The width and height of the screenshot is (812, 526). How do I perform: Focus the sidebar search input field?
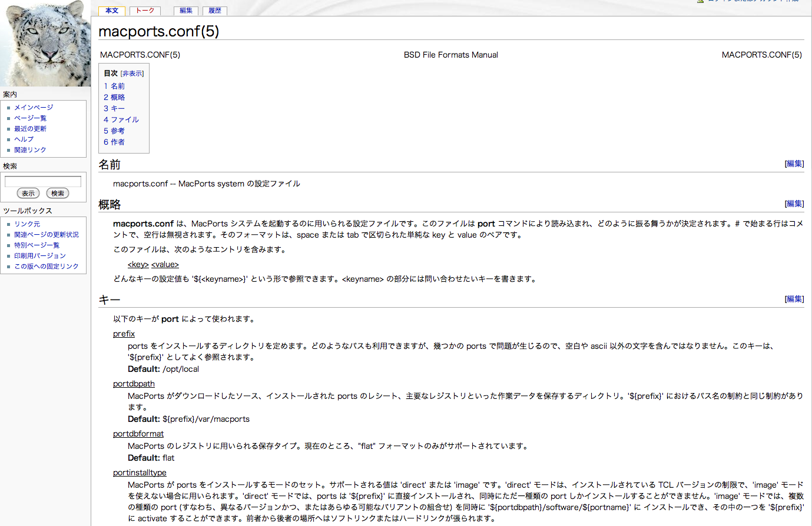point(43,182)
